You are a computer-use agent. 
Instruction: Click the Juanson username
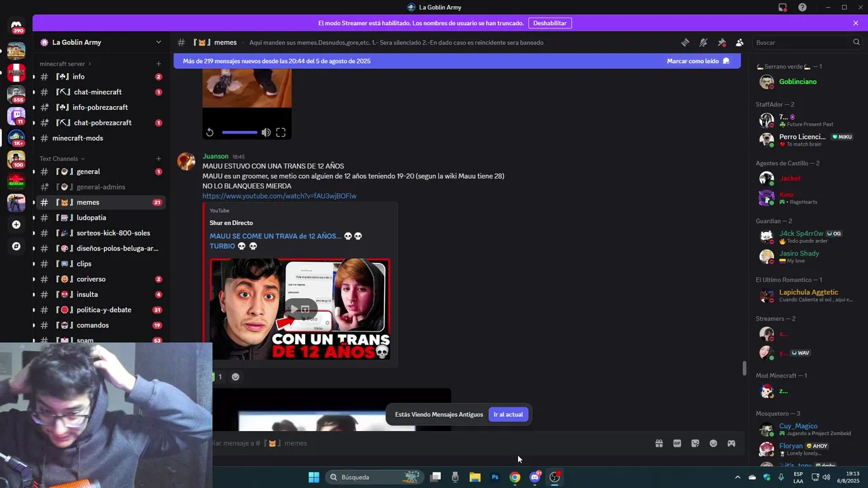(216, 157)
